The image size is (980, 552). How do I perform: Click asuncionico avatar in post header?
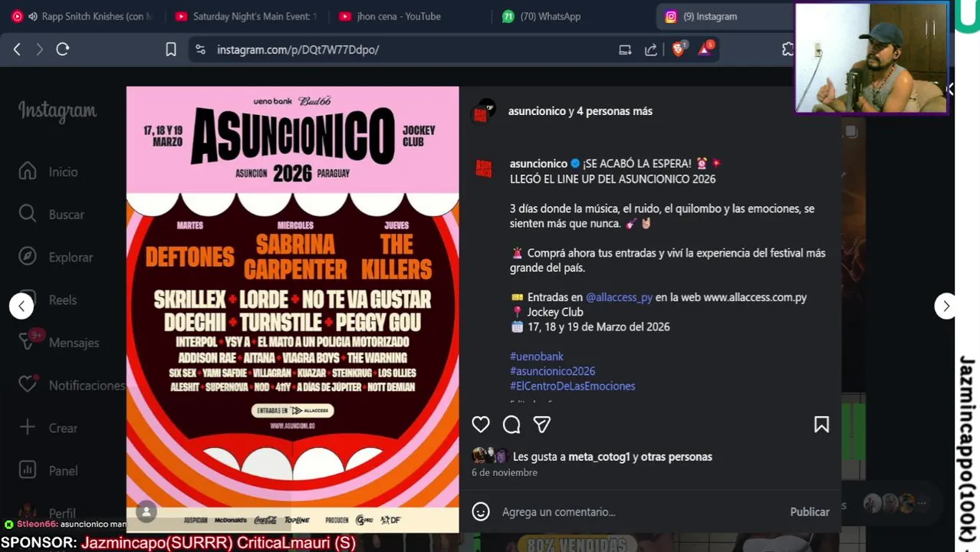(x=483, y=111)
